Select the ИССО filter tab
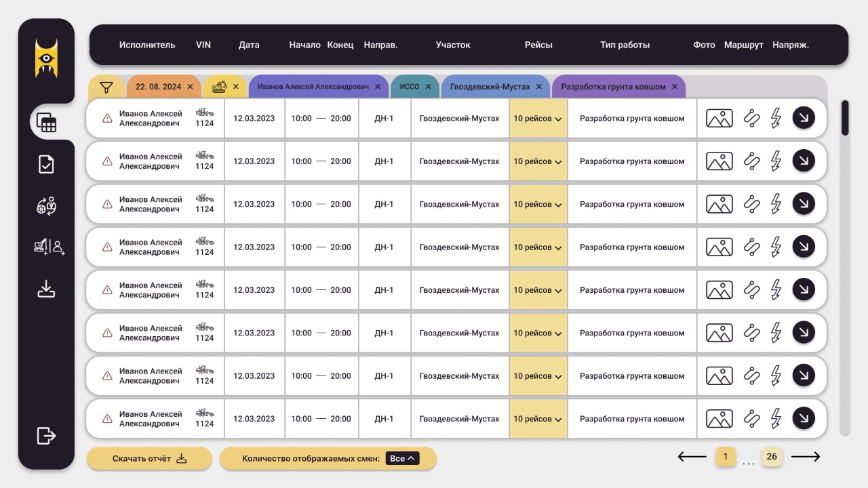 click(415, 87)
